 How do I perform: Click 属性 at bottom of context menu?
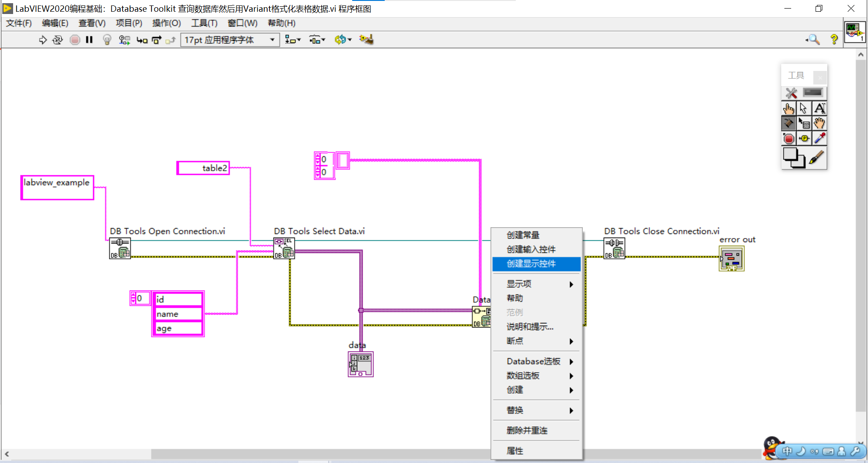[x=514, y=450]
